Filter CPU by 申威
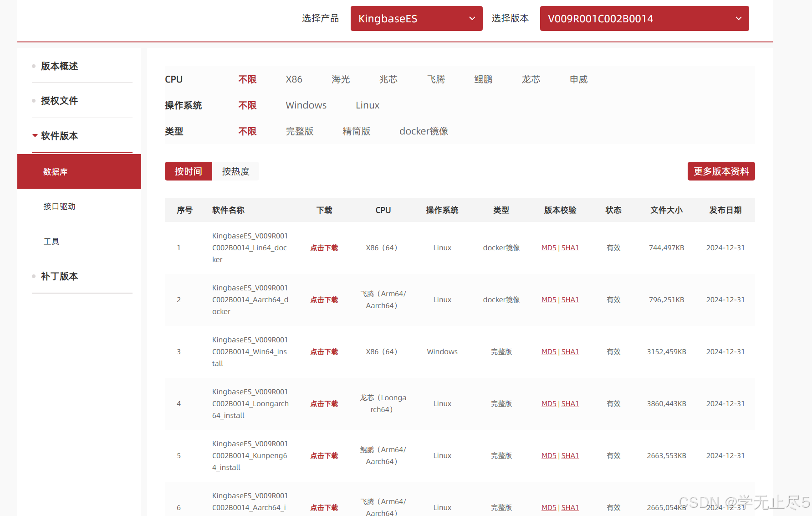This screenshot has height=516, width=812. tap(578, 79)
